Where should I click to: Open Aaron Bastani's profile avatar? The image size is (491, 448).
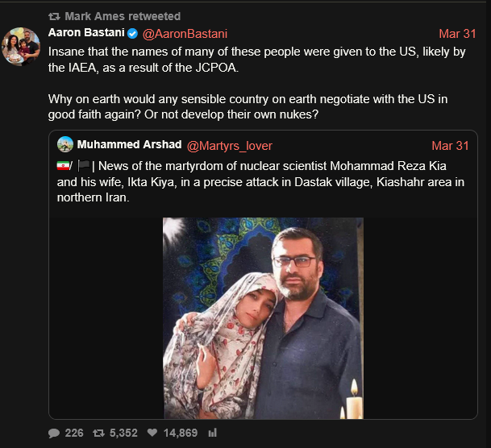[21, 48]
